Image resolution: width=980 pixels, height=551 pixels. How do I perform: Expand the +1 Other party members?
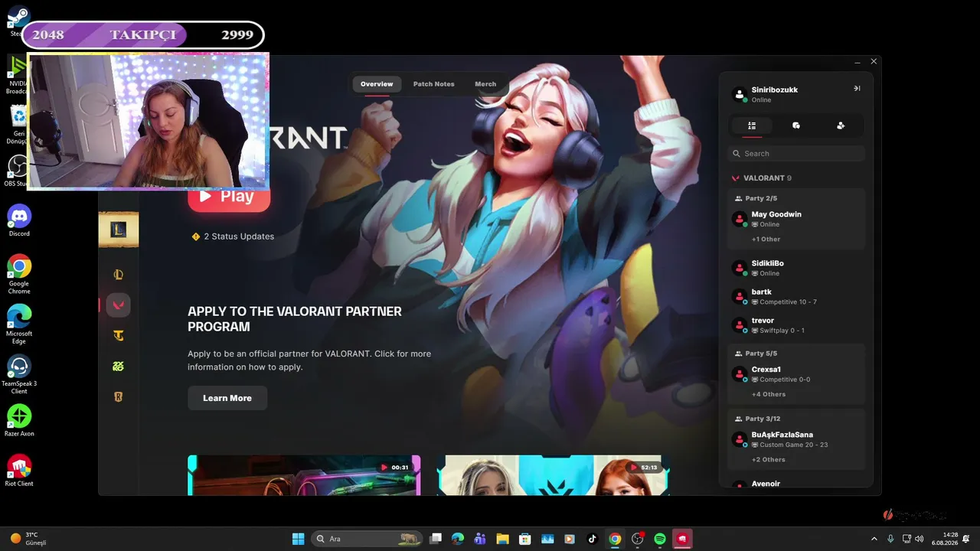coord(766,240)
